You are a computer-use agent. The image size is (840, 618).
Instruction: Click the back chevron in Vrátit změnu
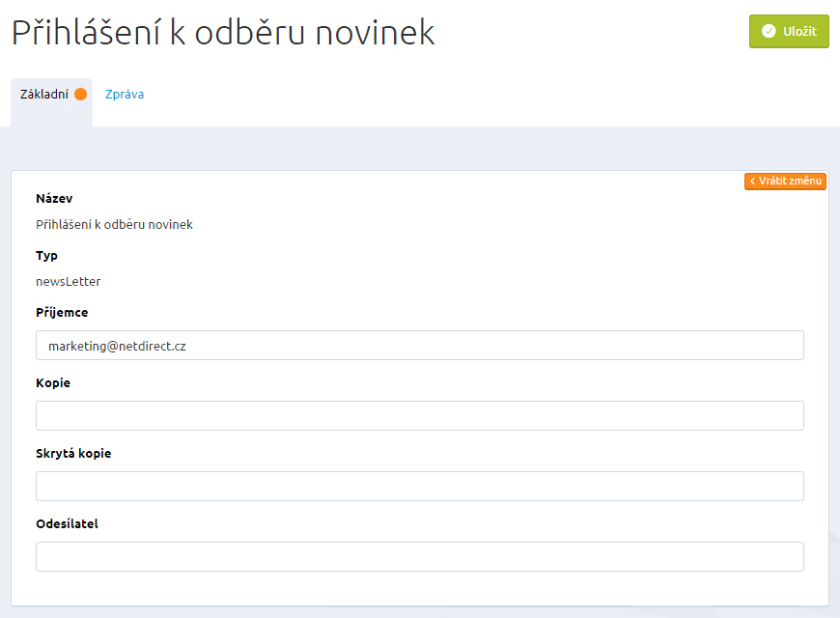pyautogui.click(x=752, y=182)
